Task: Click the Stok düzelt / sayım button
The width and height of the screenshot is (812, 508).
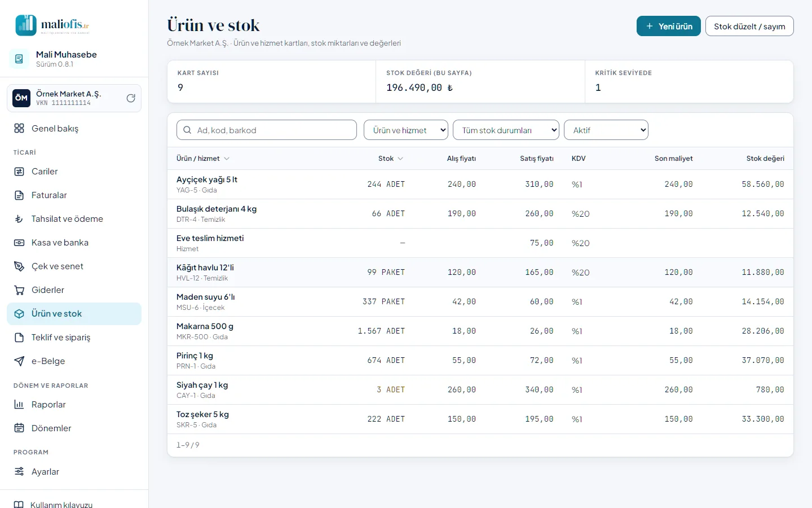Action: pos(749,26)
